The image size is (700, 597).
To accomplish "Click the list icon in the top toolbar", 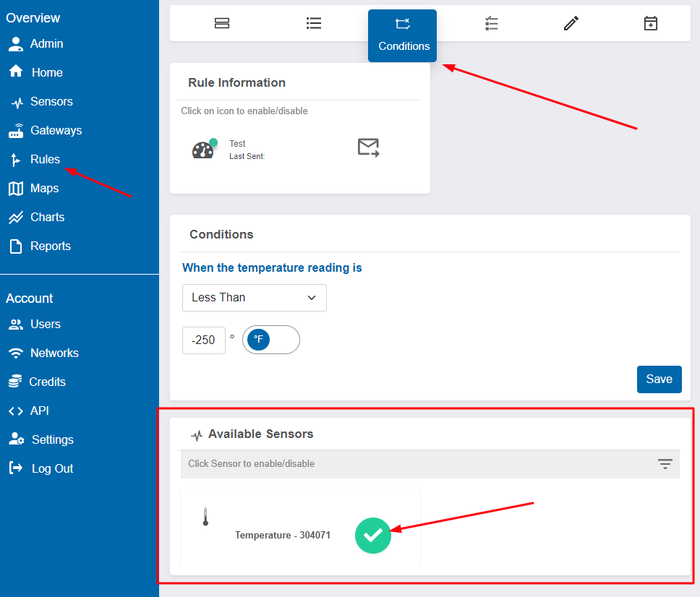I will pyautogui.click(x=313, y=22).
